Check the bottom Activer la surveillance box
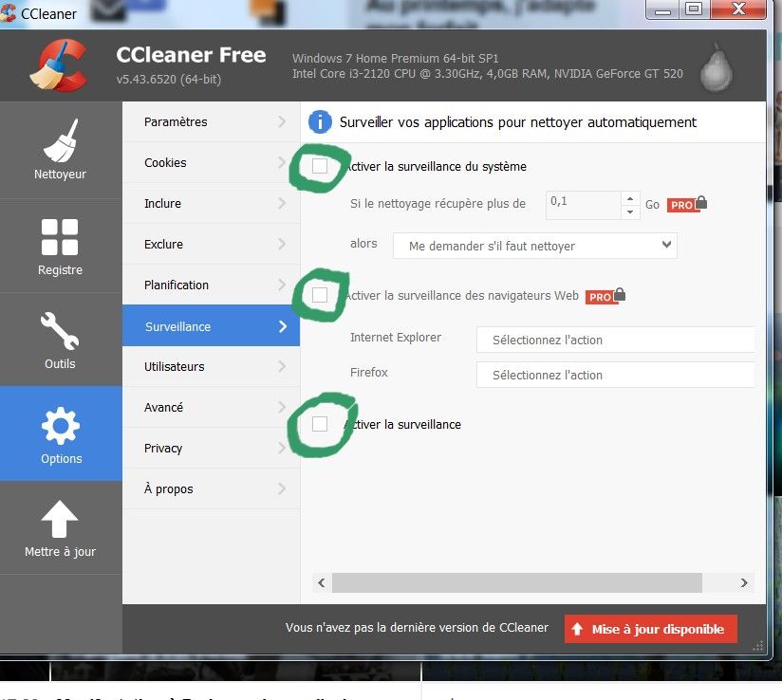This screenshot has width=782, height=700. (x=320, y=424)
